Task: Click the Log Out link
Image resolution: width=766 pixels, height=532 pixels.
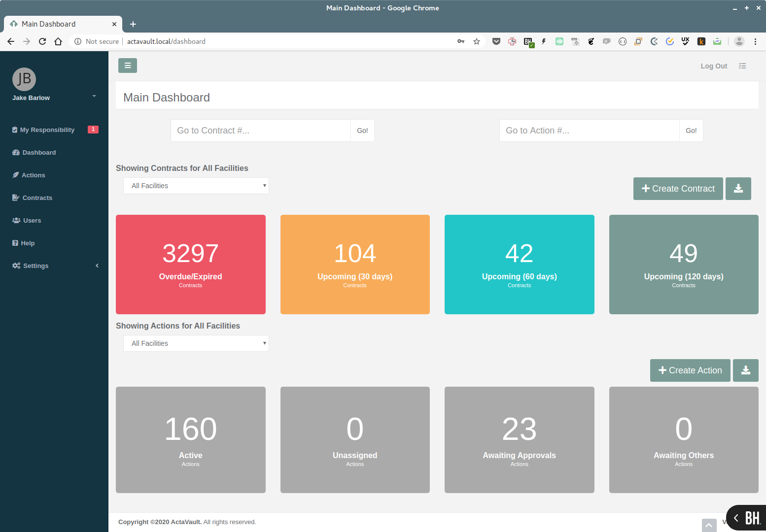Action: point(714,66)
